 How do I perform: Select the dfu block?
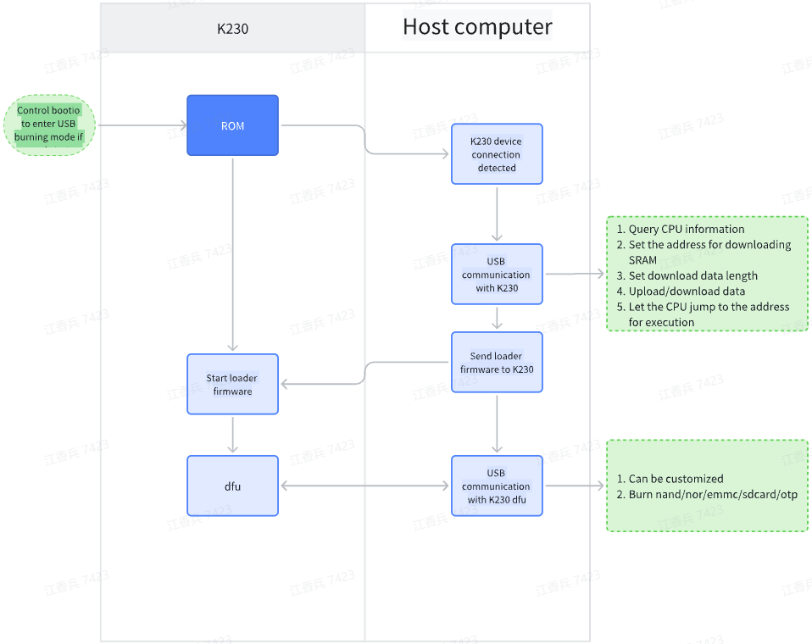tap(232, 486)
